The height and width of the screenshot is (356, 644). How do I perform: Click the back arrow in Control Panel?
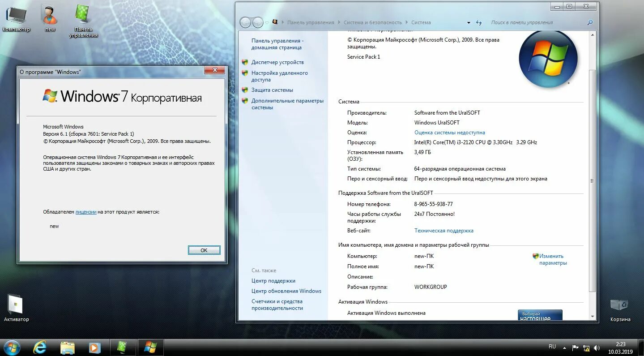click(x=246, y=22)
